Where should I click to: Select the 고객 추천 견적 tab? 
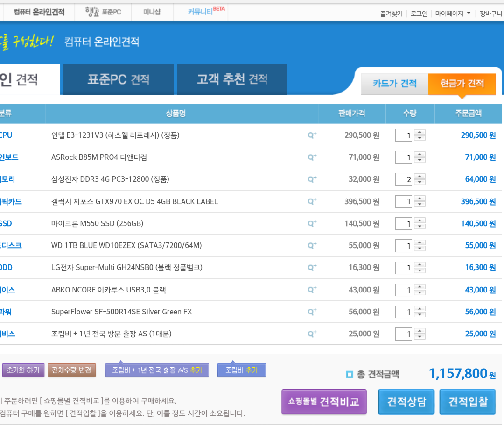232,79
